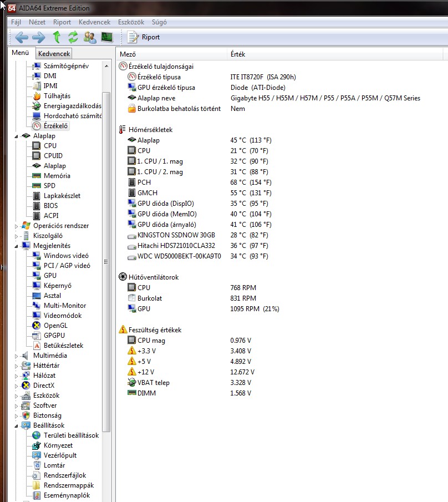This screenshot has height=502, width=448.
Task: Select Windows videó tree item
Action: (x=66, y=256)
